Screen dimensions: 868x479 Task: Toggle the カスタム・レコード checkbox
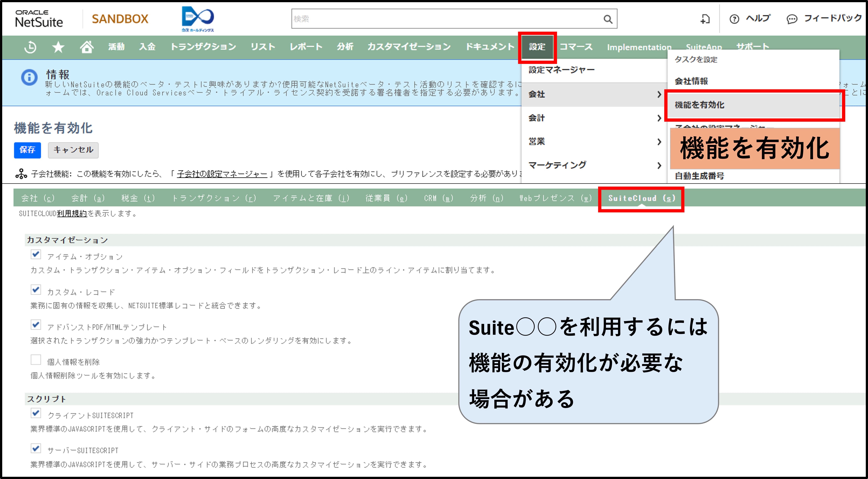tap(36, 289)
